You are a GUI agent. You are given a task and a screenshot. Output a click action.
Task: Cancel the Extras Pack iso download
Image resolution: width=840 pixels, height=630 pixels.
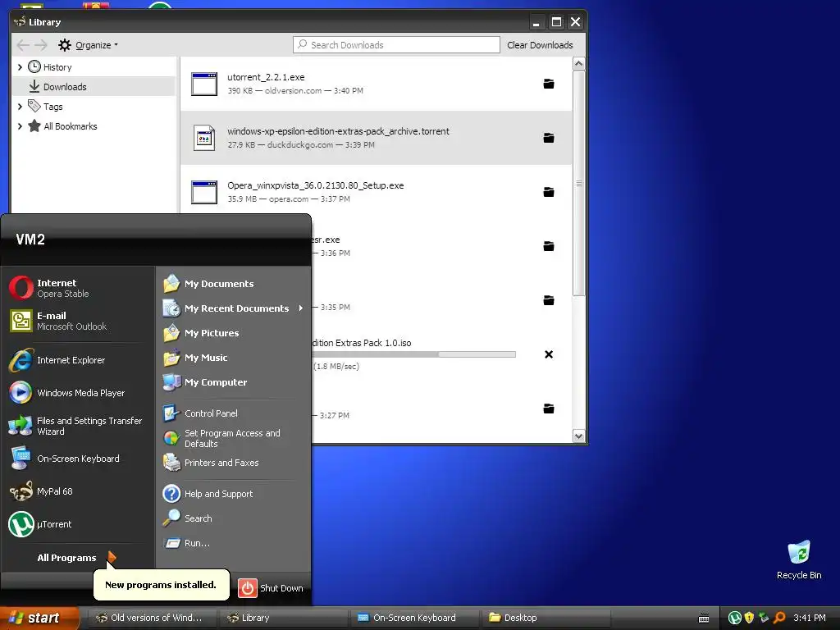(x=549, y=354)
